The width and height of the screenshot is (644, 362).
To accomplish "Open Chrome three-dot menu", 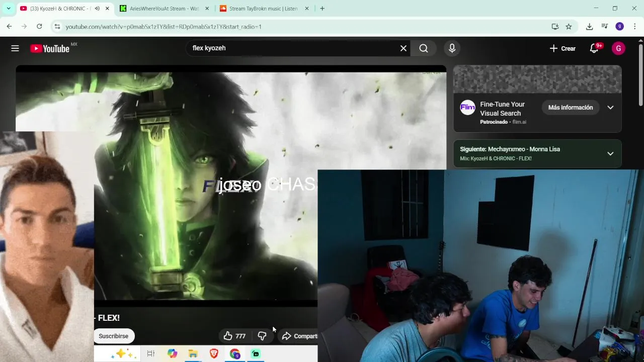I will (x=634, y=26).
